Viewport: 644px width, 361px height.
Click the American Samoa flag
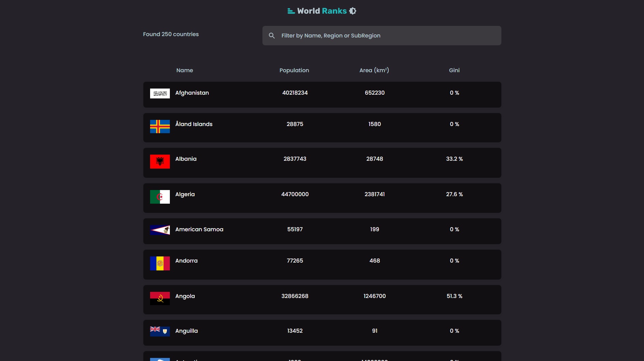[160, 230]
